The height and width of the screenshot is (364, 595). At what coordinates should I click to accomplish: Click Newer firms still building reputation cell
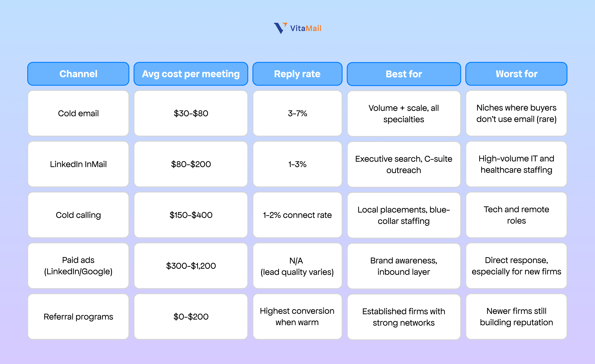click(x=516, y=317)
